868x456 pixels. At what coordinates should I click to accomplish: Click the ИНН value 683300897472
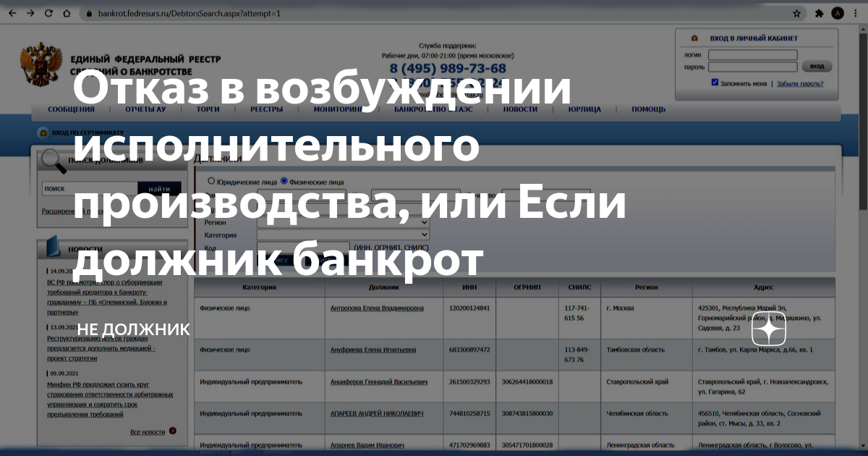pos(469,350)
